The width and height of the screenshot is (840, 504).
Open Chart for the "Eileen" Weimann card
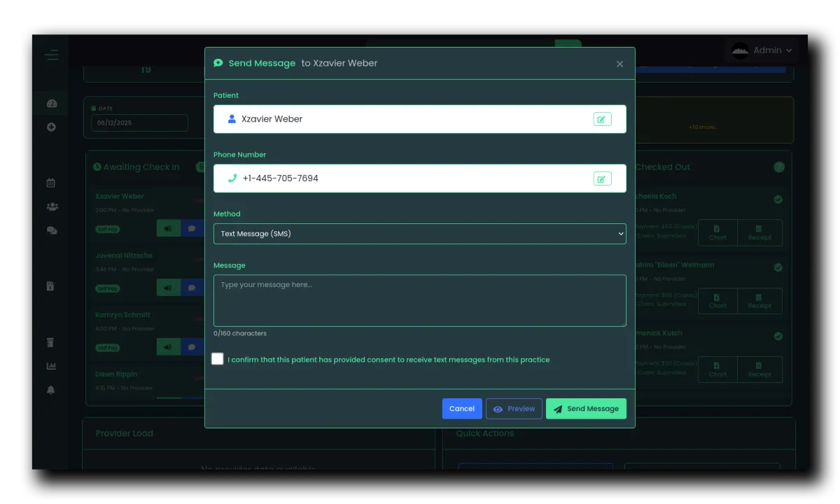(x=717, y=301)
